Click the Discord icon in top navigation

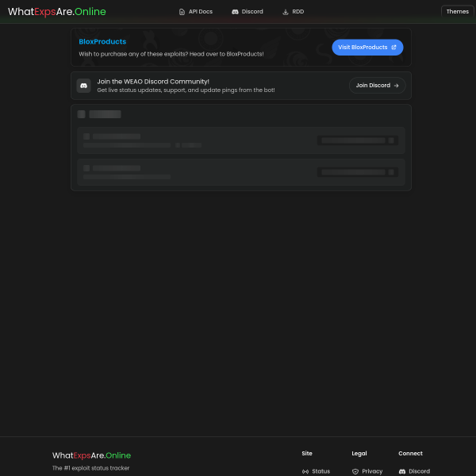pos(235,12)
